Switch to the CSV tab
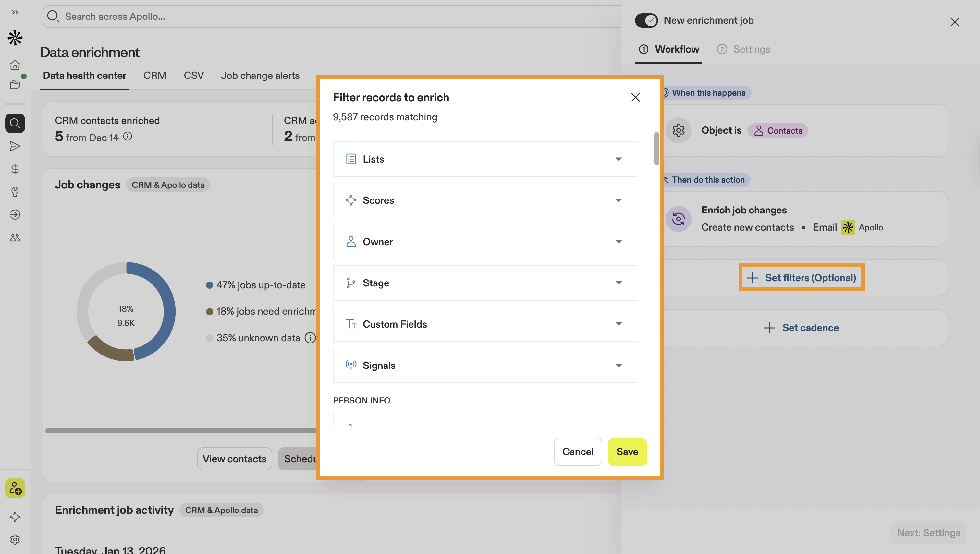980x554 pixels. [194, 75]
